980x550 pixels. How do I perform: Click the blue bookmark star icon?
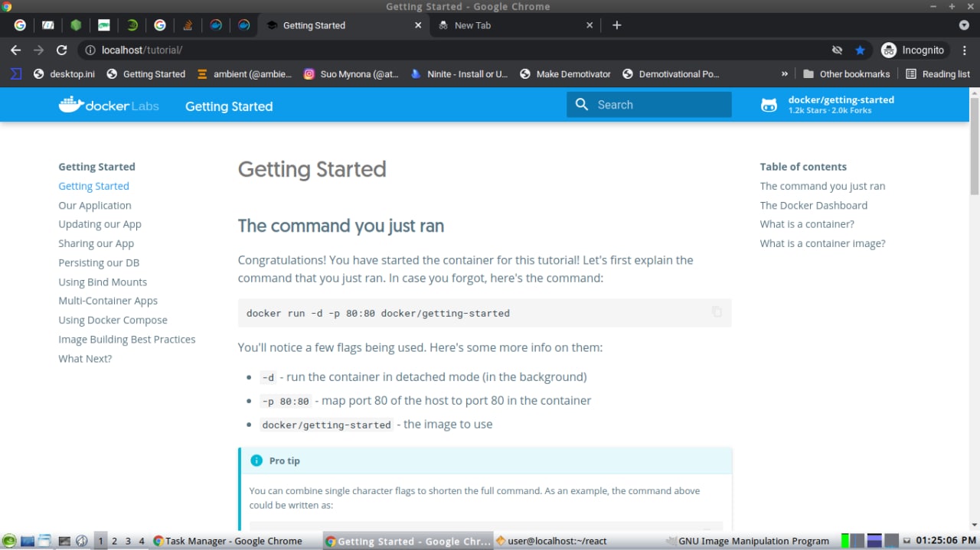pos(860,50)
